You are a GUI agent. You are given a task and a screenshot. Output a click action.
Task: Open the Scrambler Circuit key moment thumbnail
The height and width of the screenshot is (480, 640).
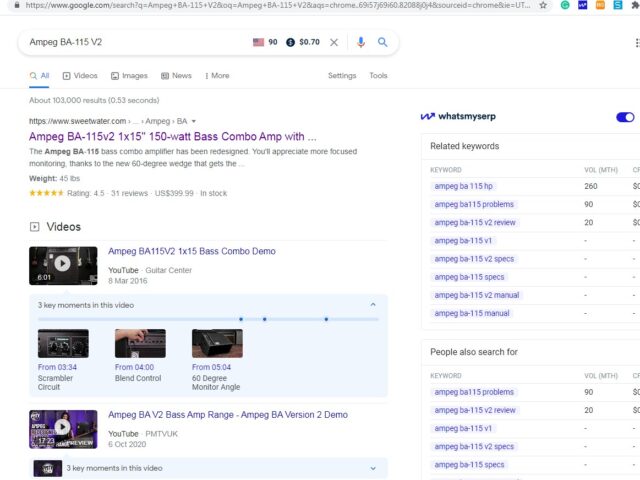coord(63,343)
